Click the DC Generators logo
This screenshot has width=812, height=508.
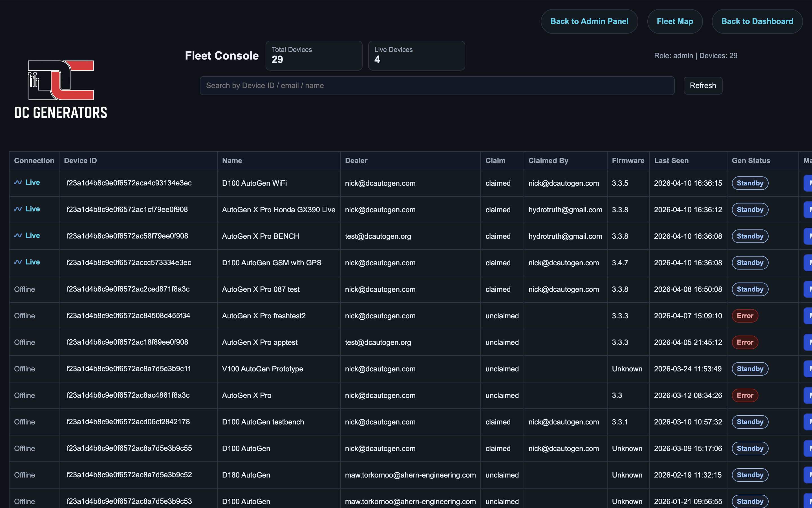(61, 89)
